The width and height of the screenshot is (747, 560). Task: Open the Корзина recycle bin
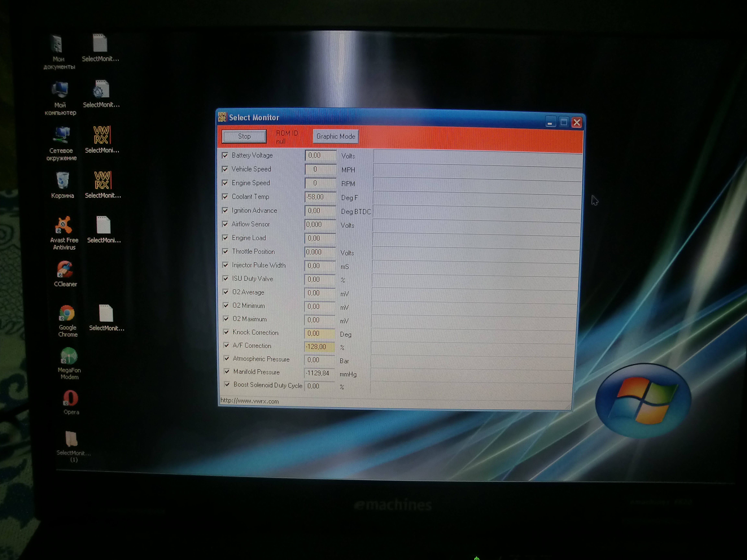tap(62, 181)
